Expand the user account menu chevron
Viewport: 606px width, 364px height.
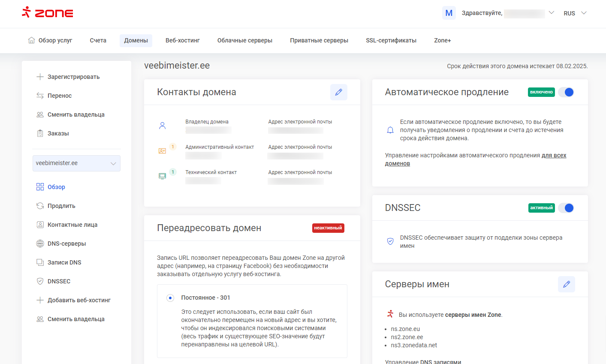552,13
